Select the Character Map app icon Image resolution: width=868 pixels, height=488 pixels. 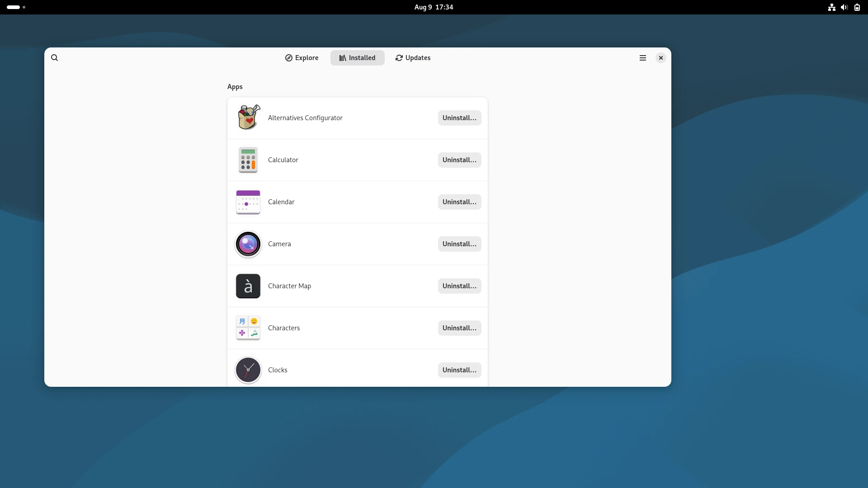click(x=248, y=286)
